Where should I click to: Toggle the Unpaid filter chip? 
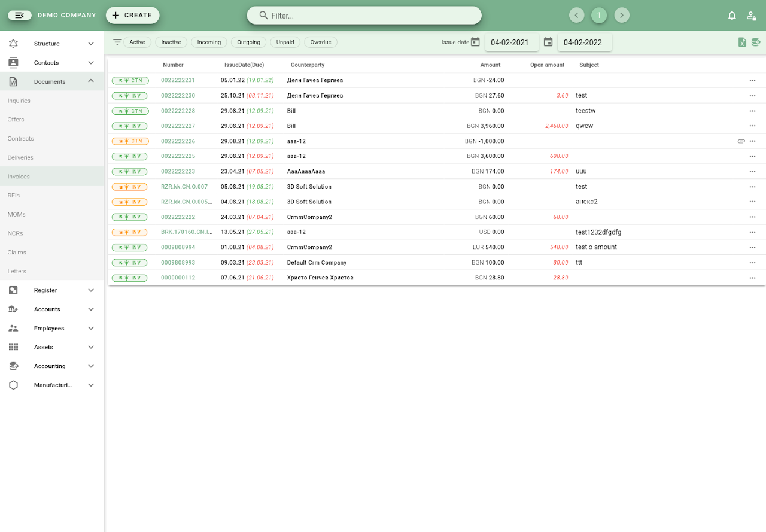point(285,42)
